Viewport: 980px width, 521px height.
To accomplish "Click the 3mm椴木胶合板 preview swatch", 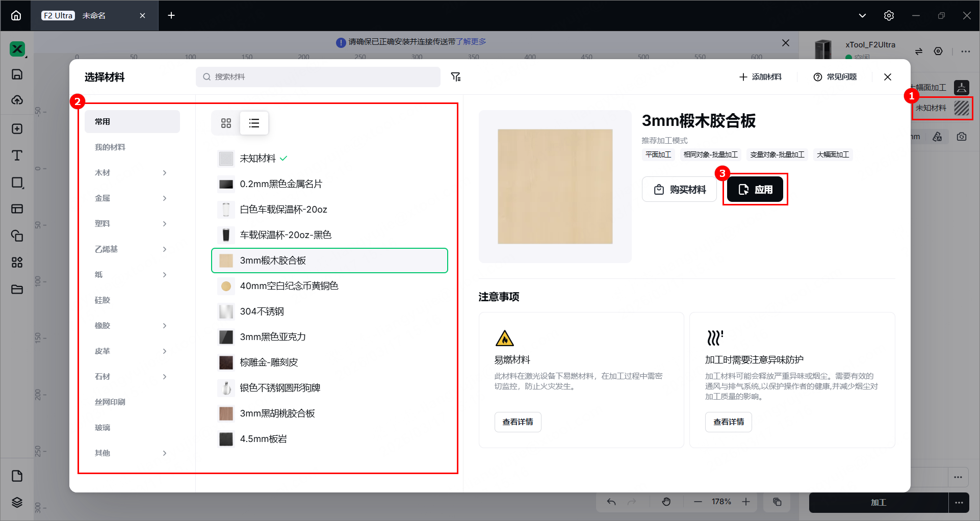I will [555, 187].
